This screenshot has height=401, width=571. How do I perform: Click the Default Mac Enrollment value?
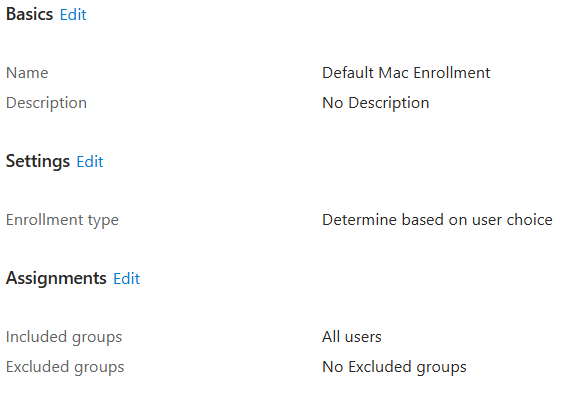pyautogui.click(x=406, y=73)
